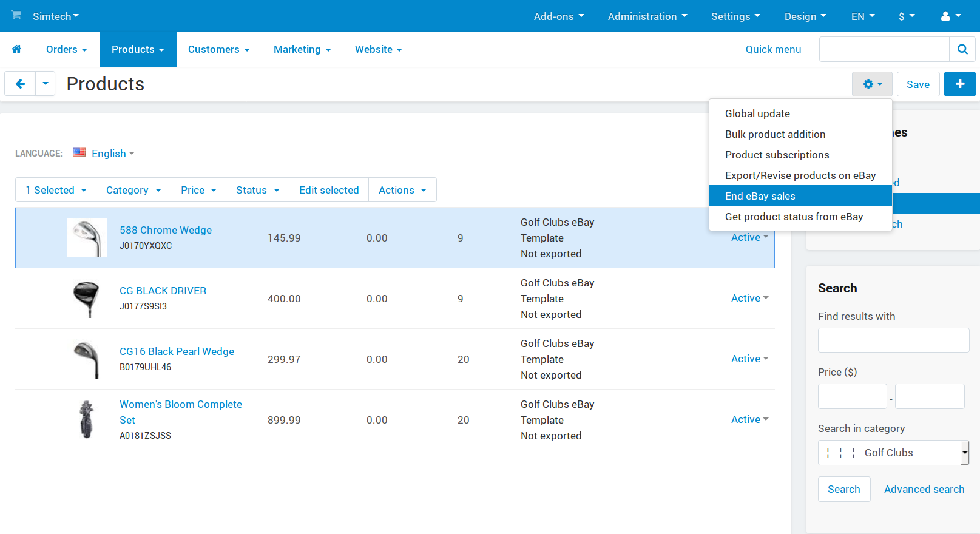Click the back arrow button

[20, 84]
